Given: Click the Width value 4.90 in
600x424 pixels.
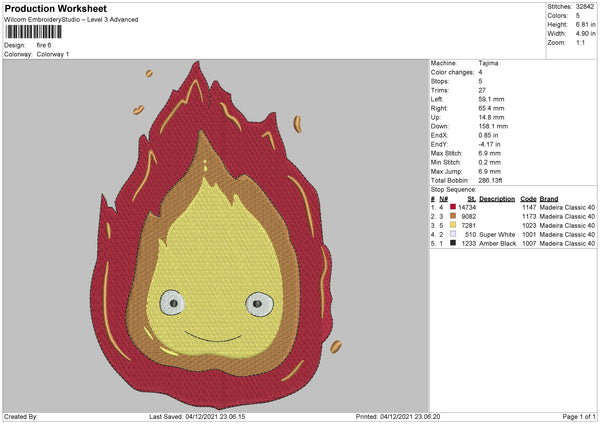Looking at the screenshot, I should [x=585, y=34].
